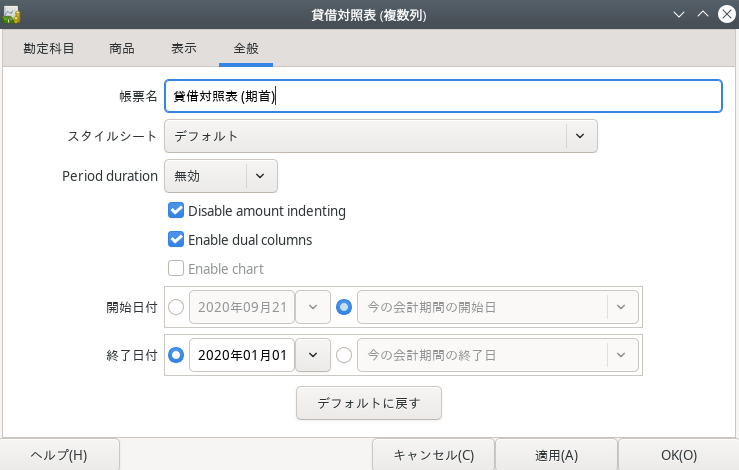Select the 開始日付 relative date radio button
This screenshot has width=739, height=470.
point(344,307)
